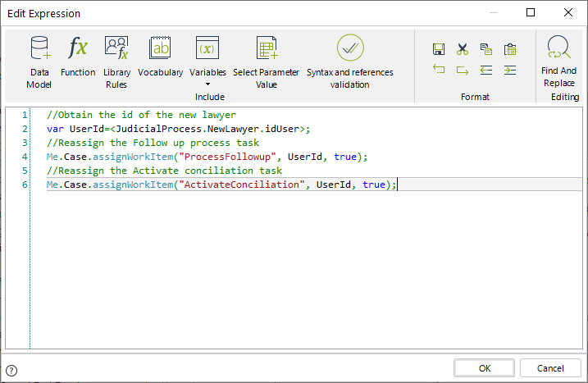Insert a Function with the fx icon
The image size is (588, 383).
pyautogui.click(x=78, y=57)
